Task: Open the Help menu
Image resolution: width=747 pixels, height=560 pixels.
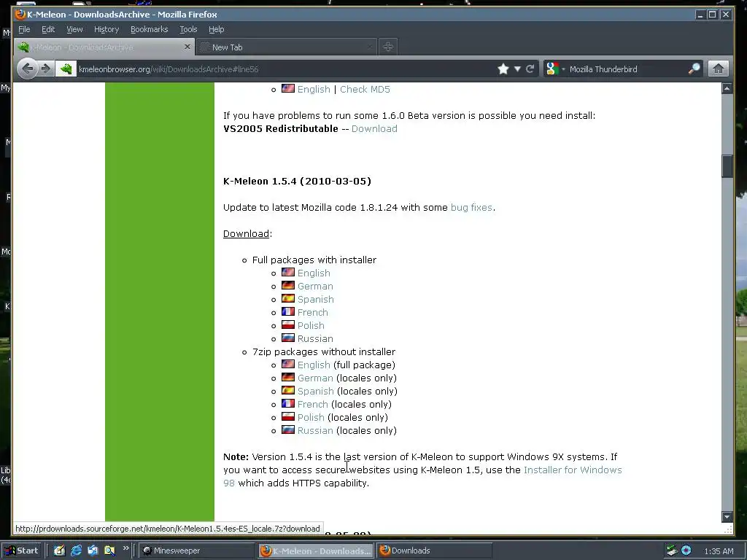Action: click(216, 29)
